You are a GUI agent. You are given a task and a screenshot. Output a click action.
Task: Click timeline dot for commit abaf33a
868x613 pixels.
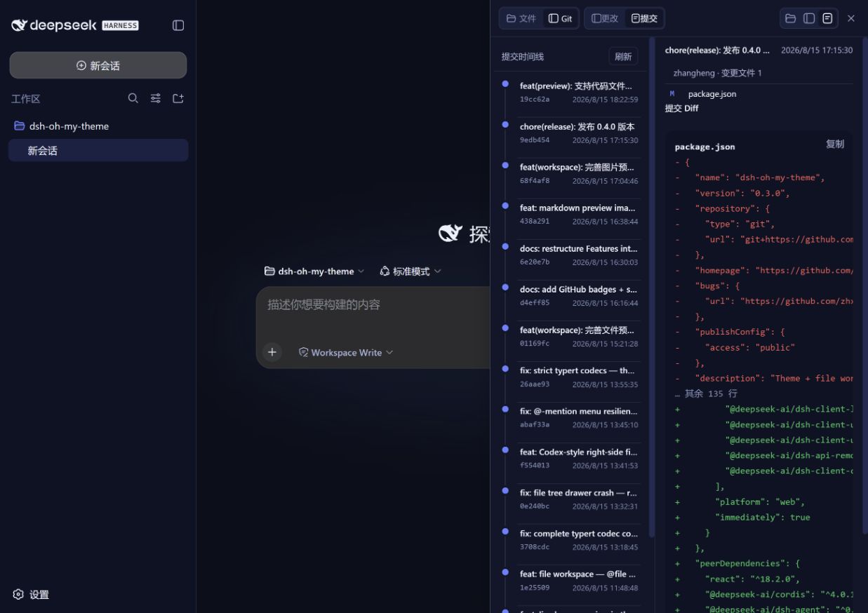pos(505,409)
